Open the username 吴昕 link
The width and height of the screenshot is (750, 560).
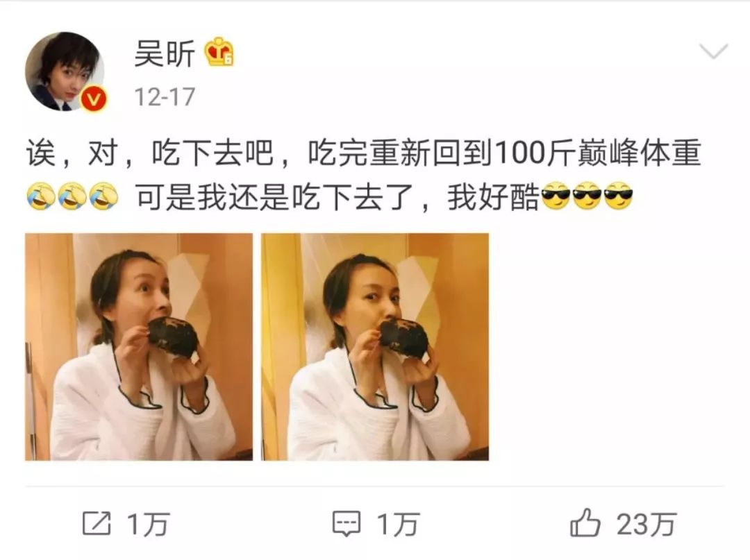pos(165,53)
